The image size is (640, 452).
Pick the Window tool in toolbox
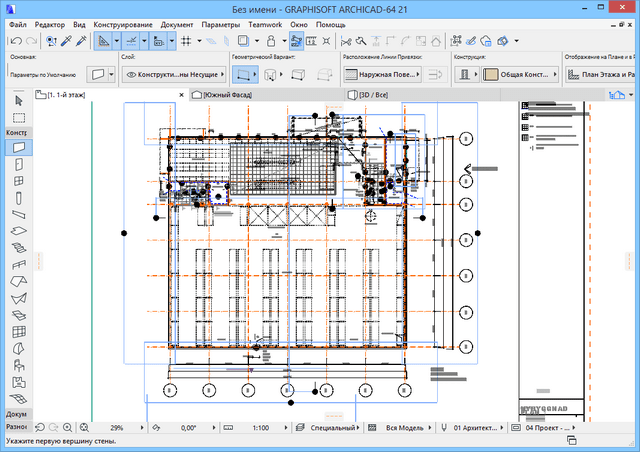pos(18,180)
